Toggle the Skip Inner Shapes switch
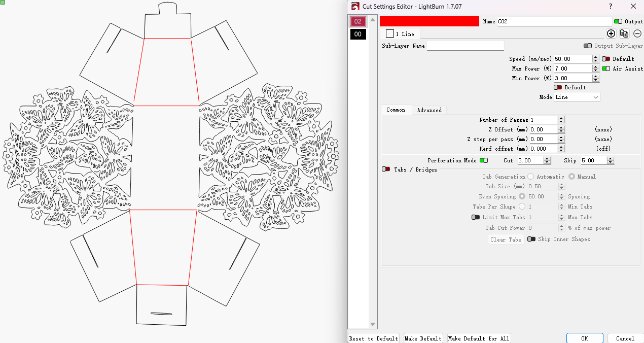This screenshot has width=644, height=343. 531,239
